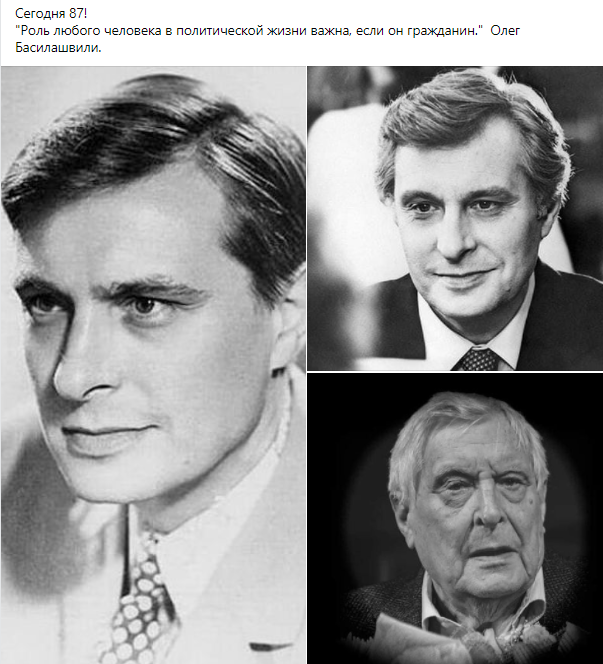Click the post text starting with 'Сегодня 87!'
Image resolution: width=603 pixels, height=664 pixels.
51,14
